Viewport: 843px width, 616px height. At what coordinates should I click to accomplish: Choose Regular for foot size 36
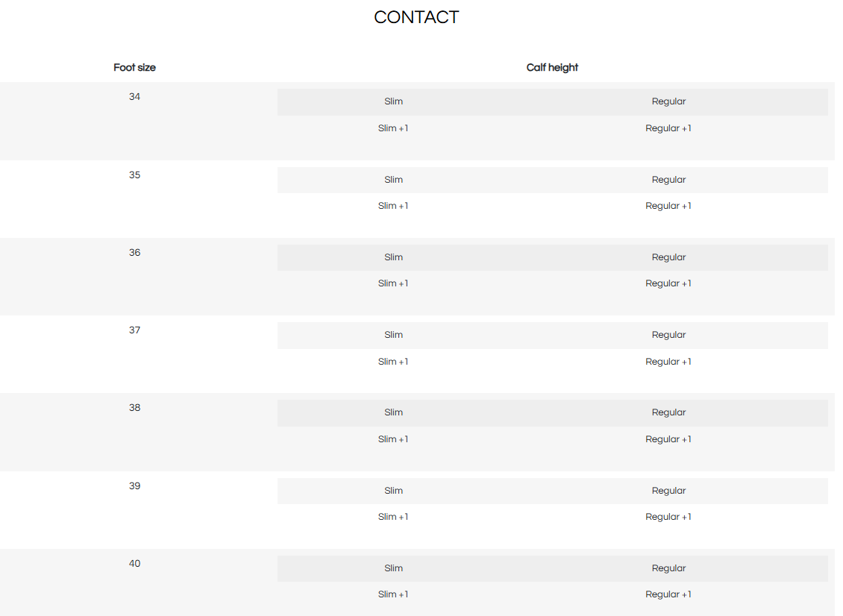[x=669, y=257]
